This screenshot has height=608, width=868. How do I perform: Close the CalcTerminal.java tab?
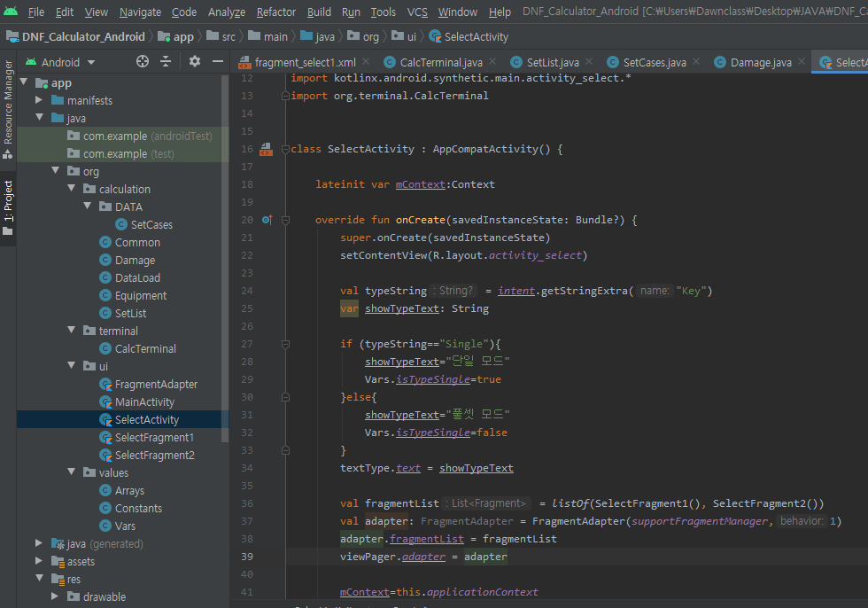point(492,61)
